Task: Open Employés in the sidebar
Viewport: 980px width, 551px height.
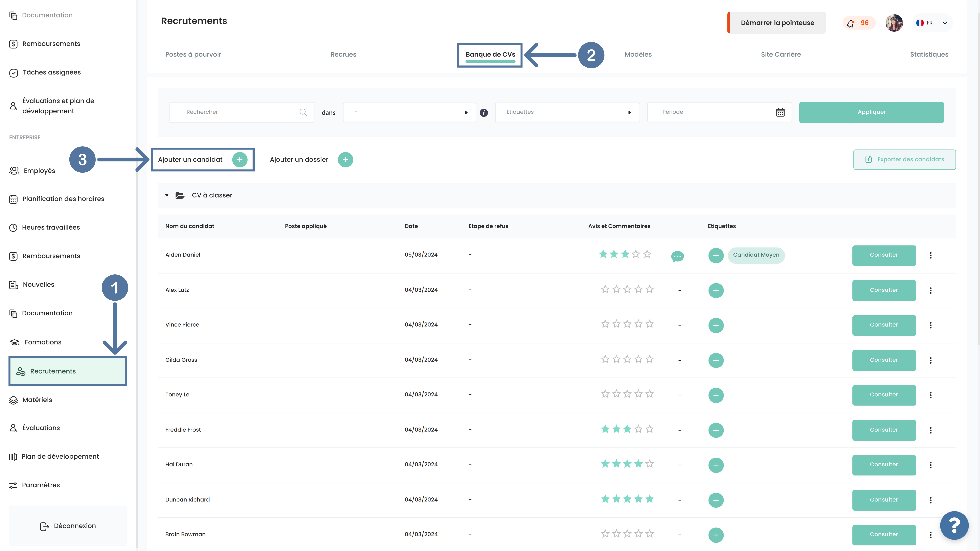Action: [x=32, y=171]
